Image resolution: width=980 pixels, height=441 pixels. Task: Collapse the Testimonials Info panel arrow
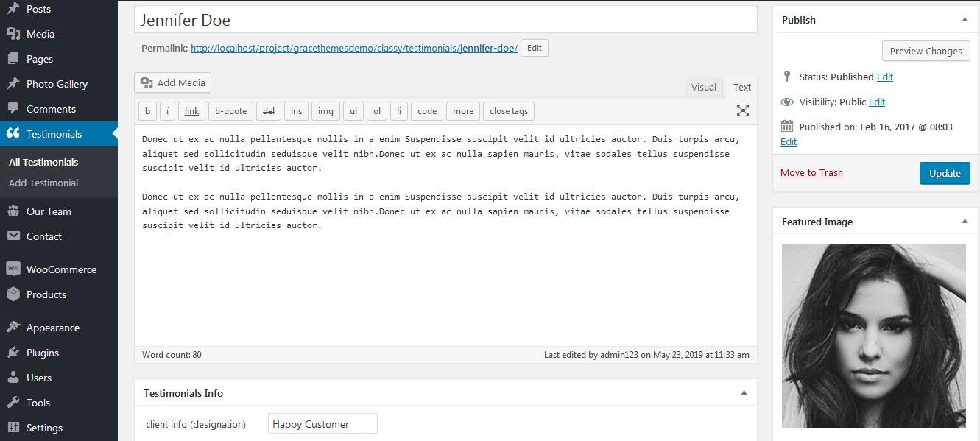744,393
